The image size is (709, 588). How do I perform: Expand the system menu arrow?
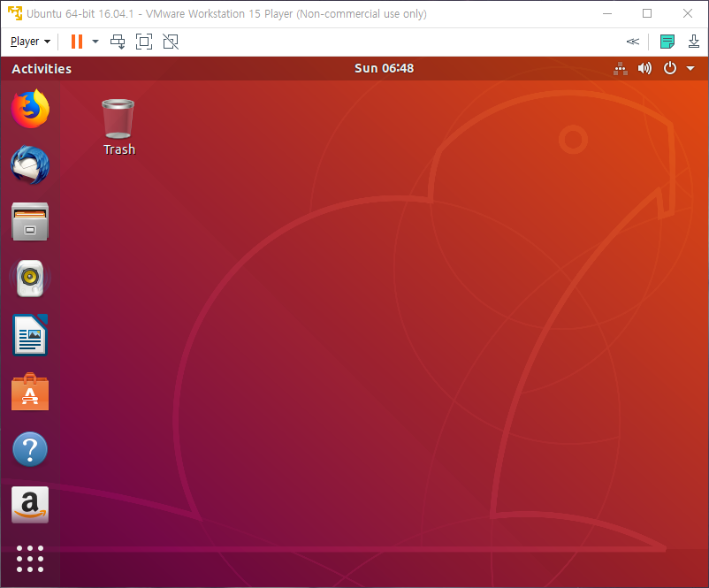coord(690,69)
